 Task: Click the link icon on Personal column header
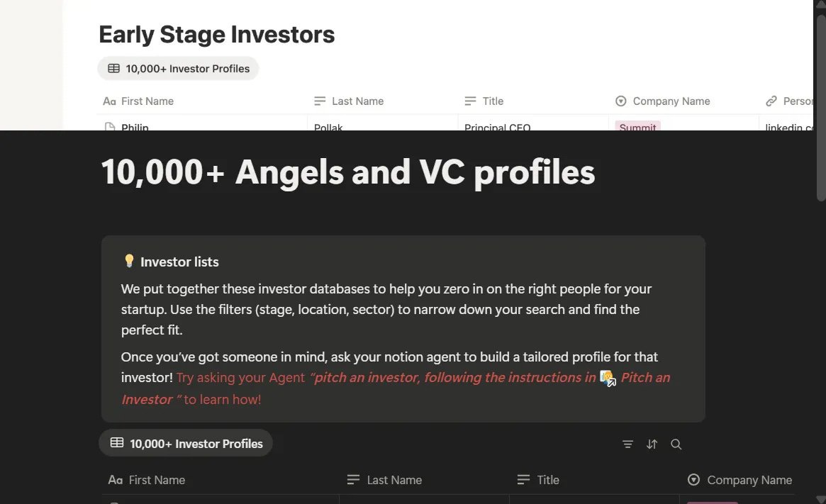coord(771,101)
